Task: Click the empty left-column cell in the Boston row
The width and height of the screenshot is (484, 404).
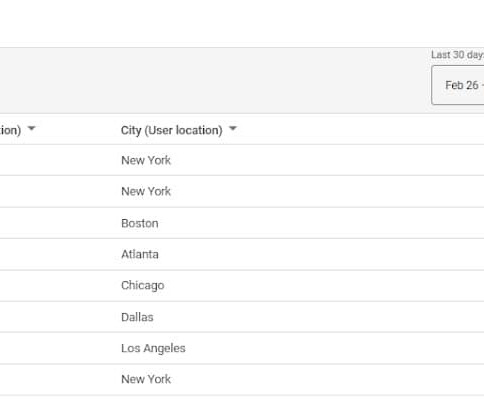Action: [x=57, y=223]
